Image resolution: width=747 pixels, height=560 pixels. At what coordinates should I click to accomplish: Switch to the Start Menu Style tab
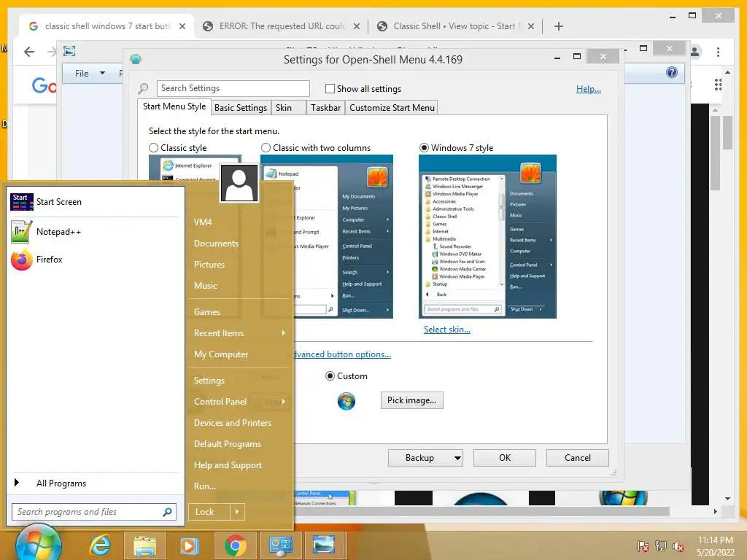(x=174, y=106)
